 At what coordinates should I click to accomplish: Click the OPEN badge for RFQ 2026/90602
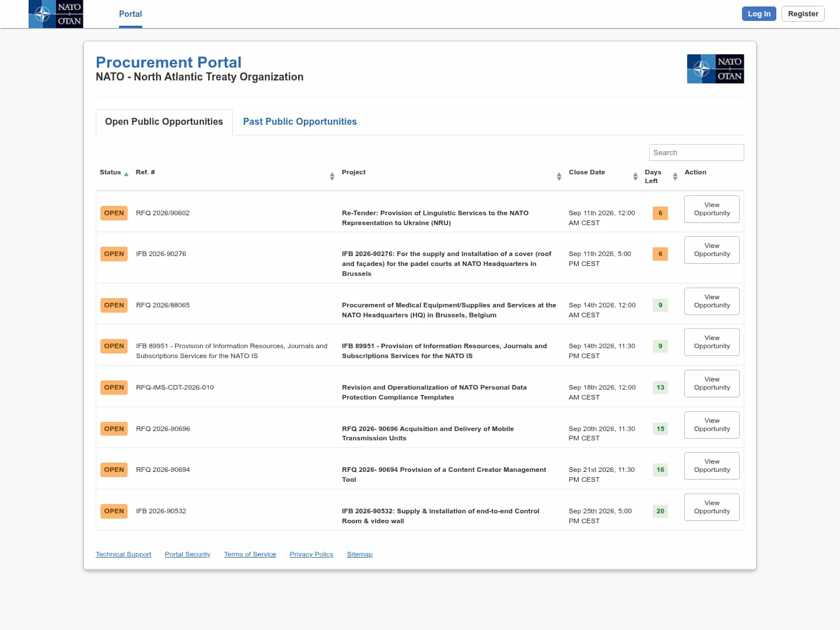coord(114,213)
